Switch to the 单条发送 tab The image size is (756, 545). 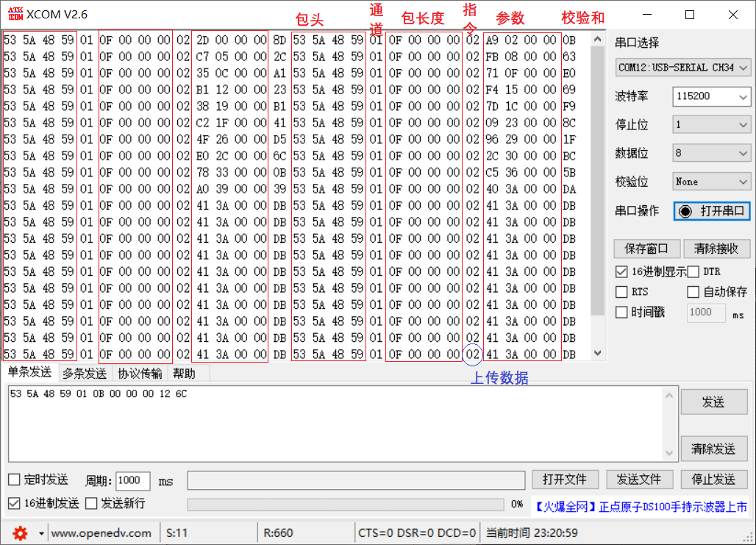pos(29,372)
